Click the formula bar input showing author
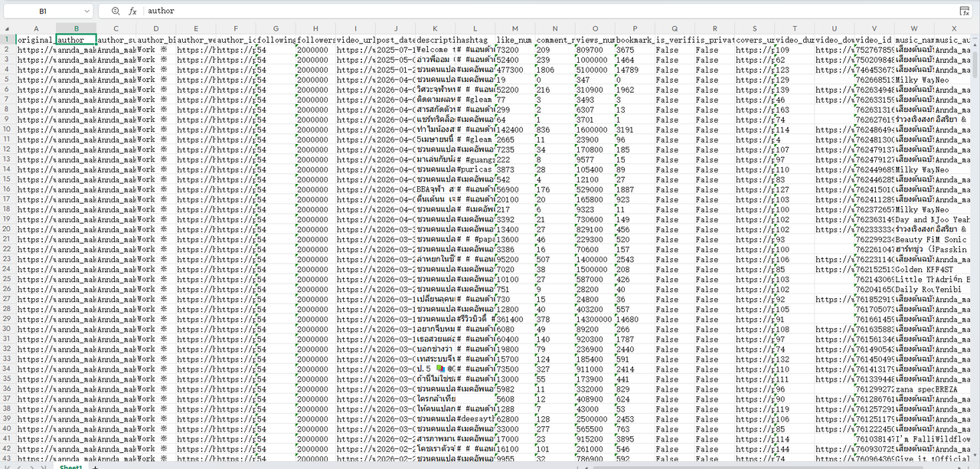The image size is (980, 469). pos(536,11)
